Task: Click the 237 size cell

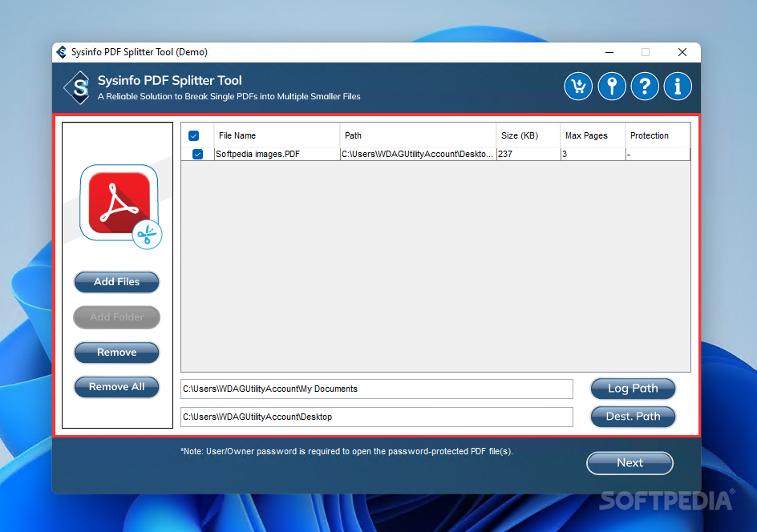Action: [x=528, y=155]
